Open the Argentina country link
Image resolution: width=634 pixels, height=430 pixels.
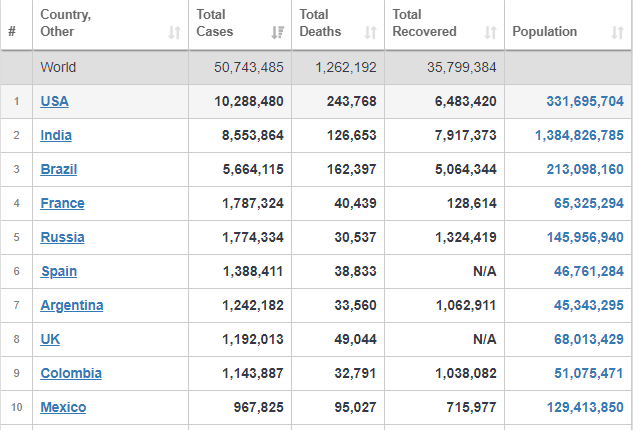(72, 305)
